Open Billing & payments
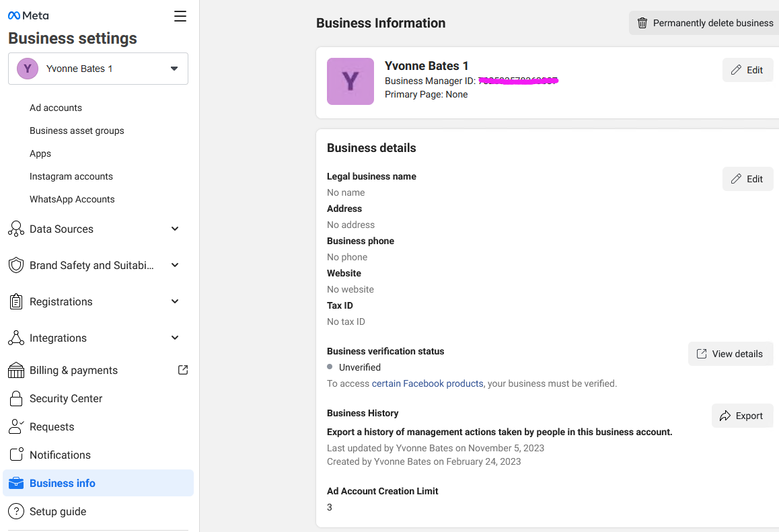The image size is (779, 532). [73, 370]
